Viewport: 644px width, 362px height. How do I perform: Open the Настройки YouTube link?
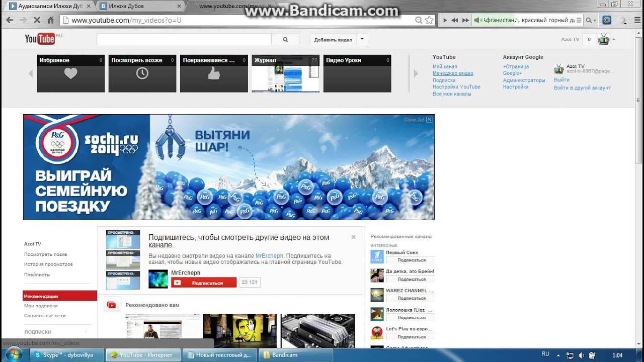(456, 87)
